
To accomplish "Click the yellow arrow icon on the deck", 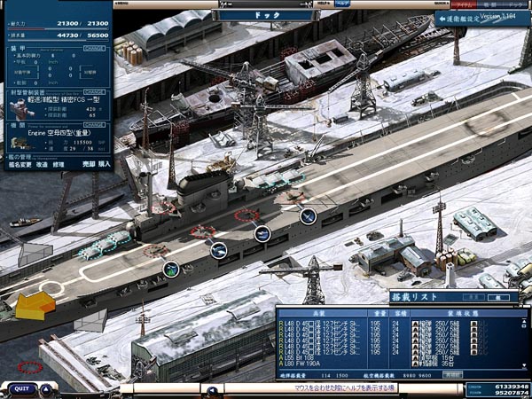I will 35,306.
